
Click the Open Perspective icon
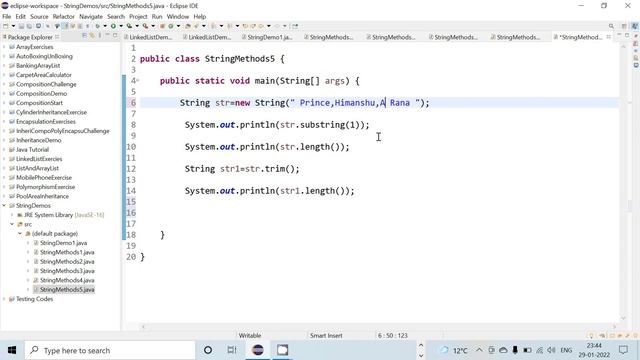(624, 26)
